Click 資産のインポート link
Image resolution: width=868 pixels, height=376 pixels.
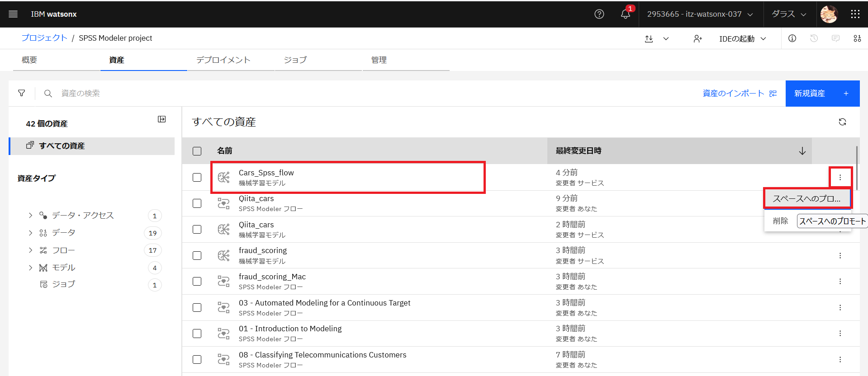[740, 94]
